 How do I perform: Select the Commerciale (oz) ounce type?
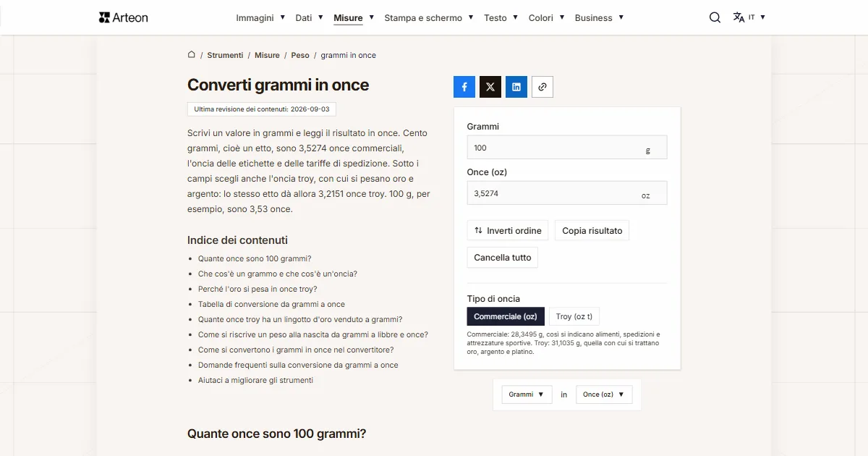pos(506,316)
